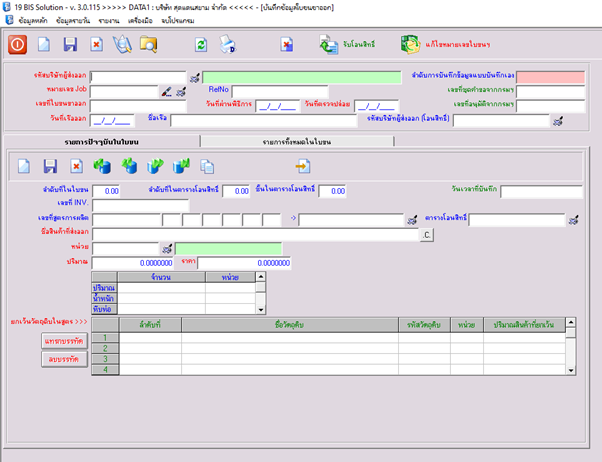Open the folder with magnifier icon
Screen dimensions: 602x462
click(149, 45)
